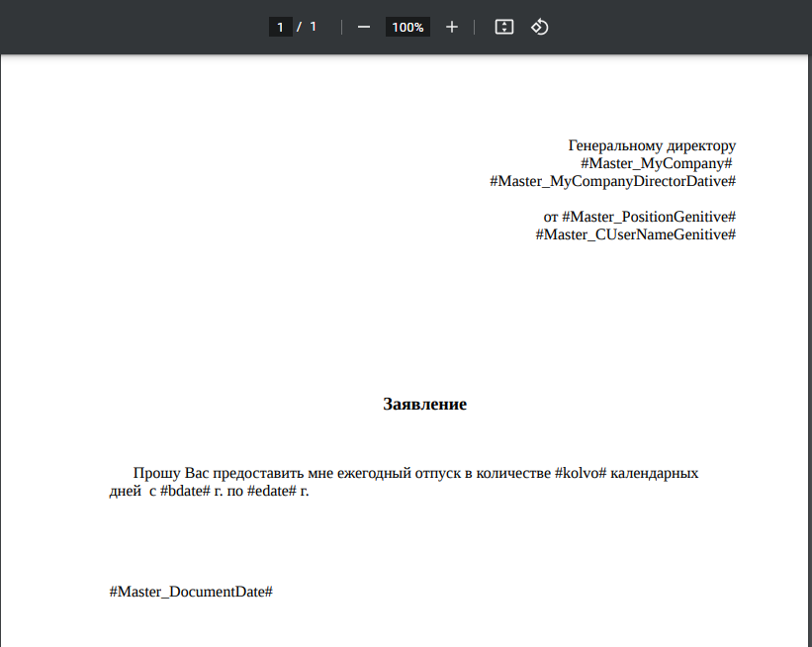The image size is (812, 647).
Task: Rotate the document counterclockwise
Action: [x=540, y=27]
